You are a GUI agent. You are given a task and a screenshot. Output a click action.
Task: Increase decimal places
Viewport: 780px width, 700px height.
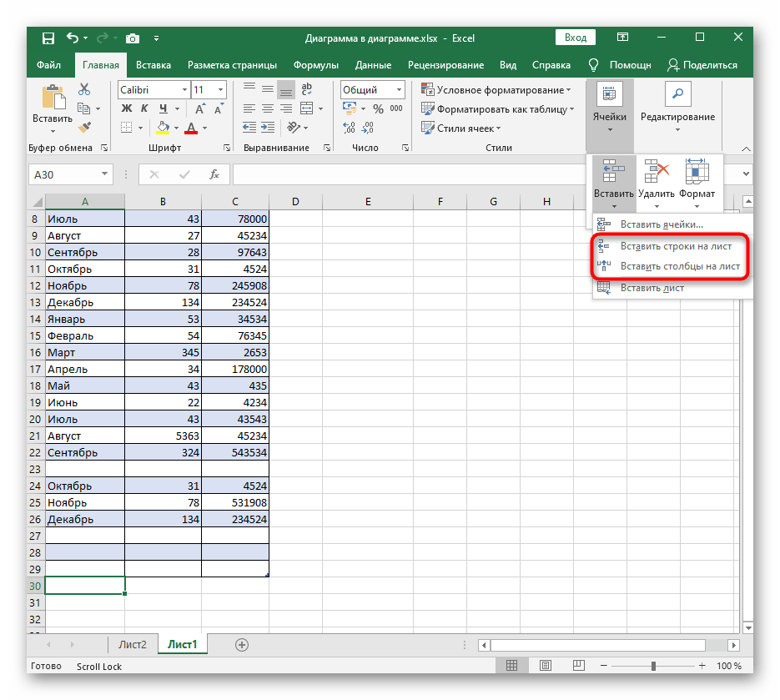click(350, 128)
